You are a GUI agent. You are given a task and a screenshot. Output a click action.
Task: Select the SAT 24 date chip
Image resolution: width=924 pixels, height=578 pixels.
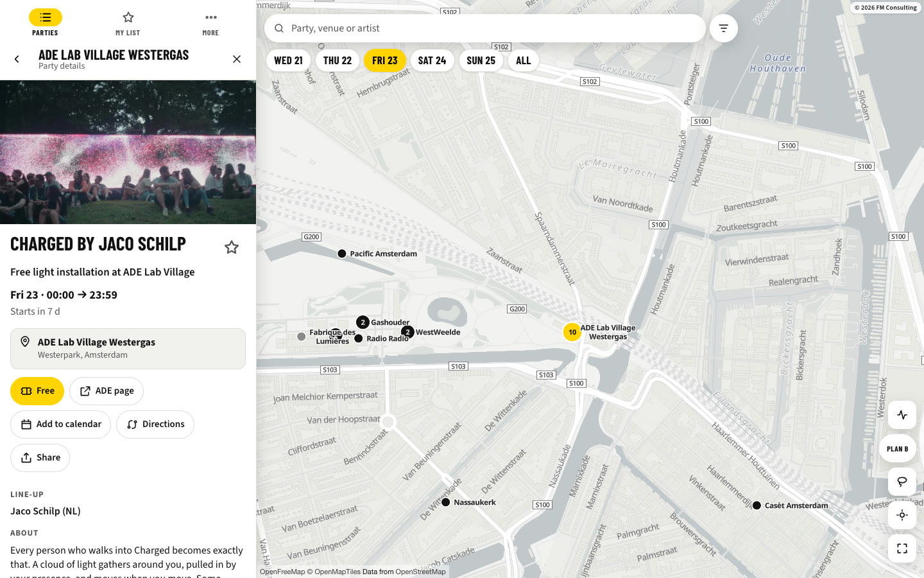[x=432, y=60]
